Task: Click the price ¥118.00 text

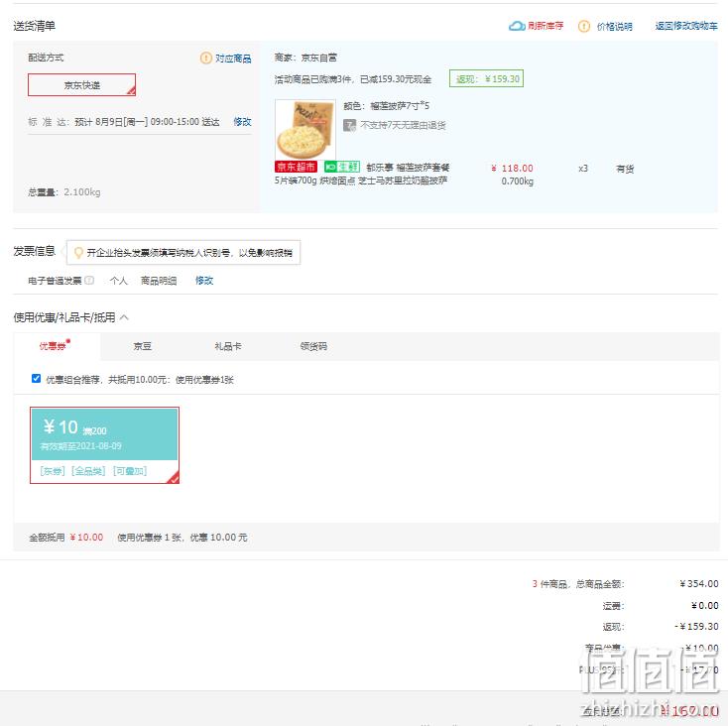Action: click(512, 168)
